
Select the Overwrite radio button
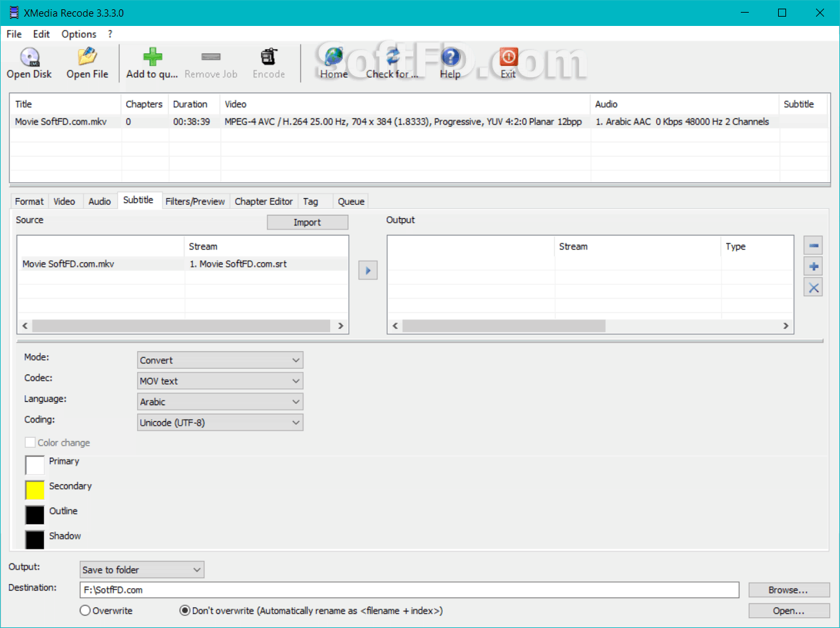coord(85,611)
